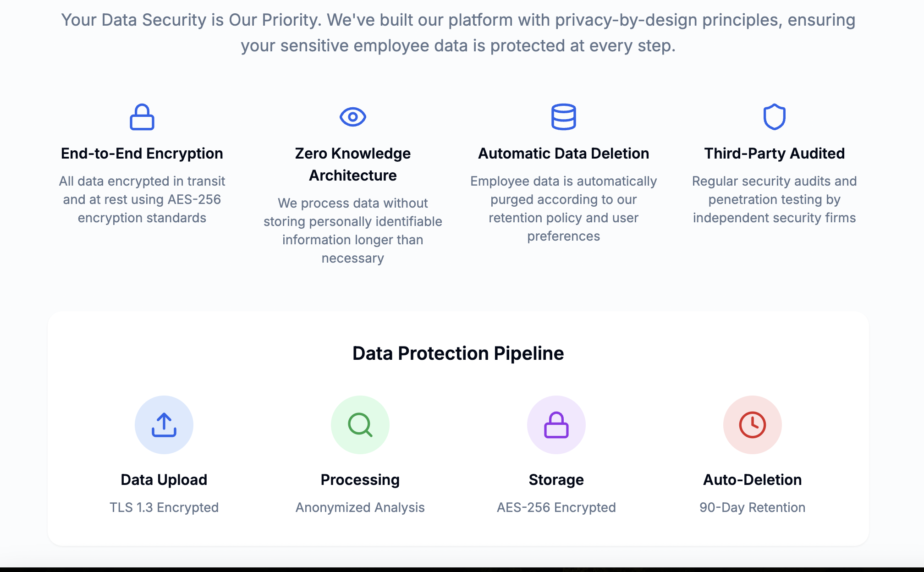Click the TLS 1.3 Encrypted caption

pos(164,507)
